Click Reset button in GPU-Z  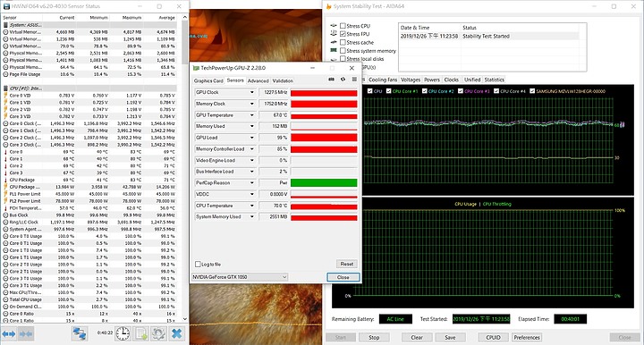pyautogui.click(x=347, y=264)
